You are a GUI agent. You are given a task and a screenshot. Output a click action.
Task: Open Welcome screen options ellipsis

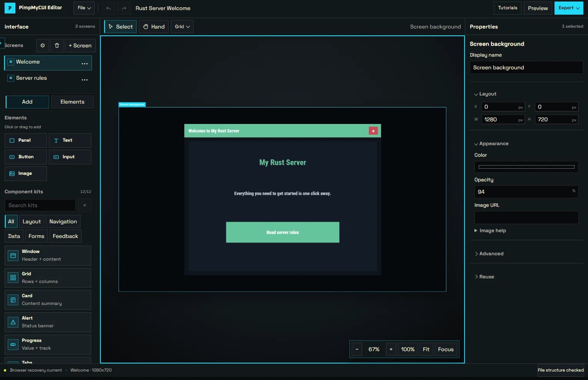pos(85,63)
